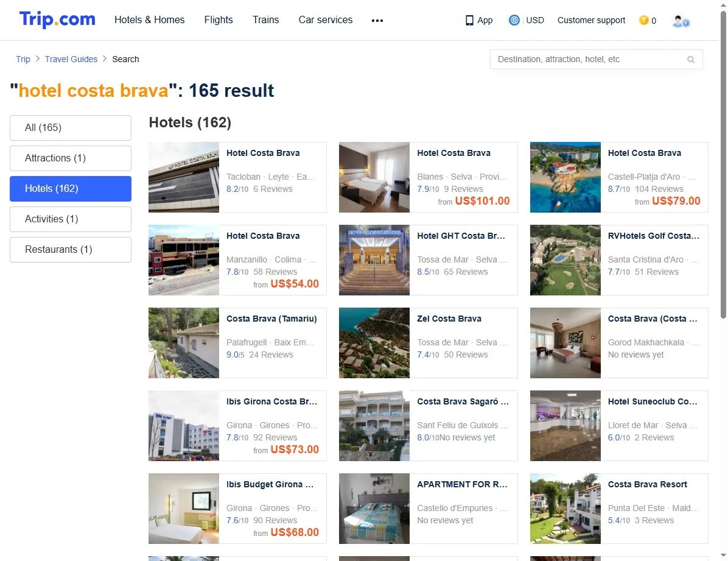Go to Travel Guides breadcrumb

pos(71,59)
